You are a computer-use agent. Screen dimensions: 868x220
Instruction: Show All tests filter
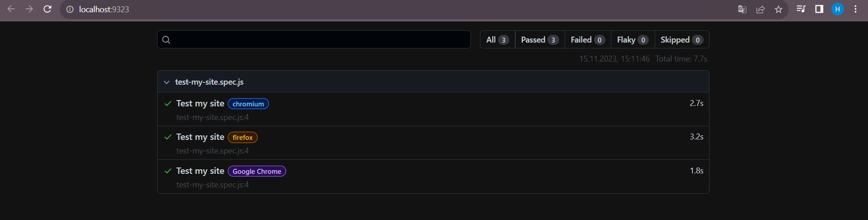click(498, 40)
